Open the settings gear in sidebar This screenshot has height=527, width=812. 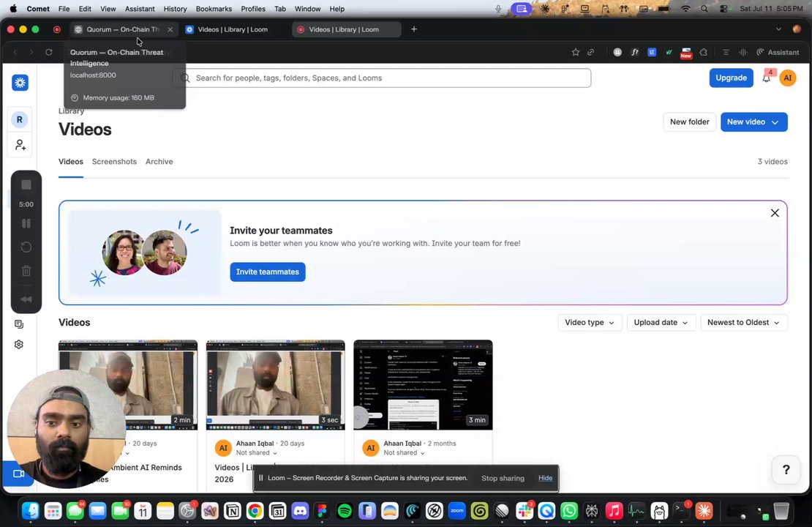19,345
